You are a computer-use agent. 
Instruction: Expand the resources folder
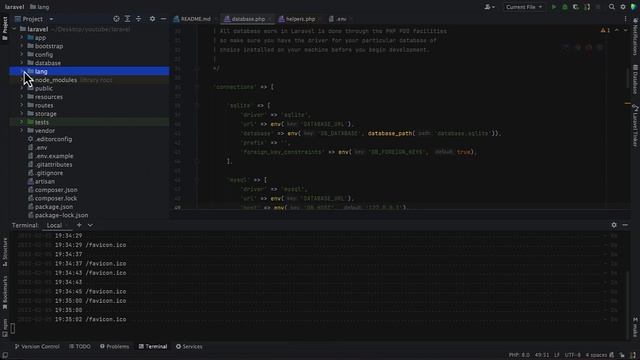pyautogui.click(x=22, y=97)
